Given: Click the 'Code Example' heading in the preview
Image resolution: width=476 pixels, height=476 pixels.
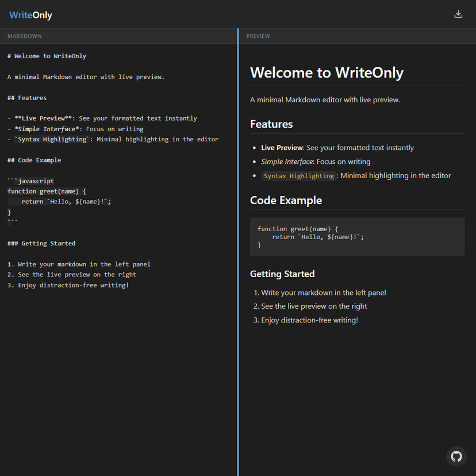Looking at the screenshot, I should coord(286,201).
